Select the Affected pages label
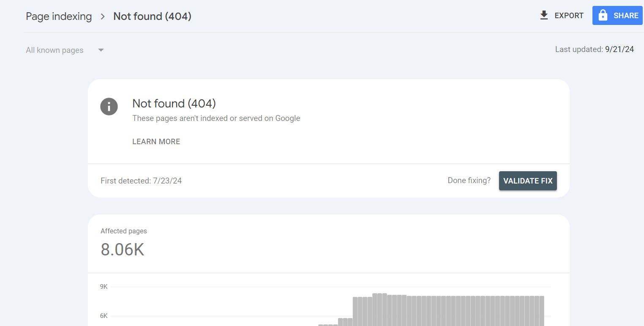This screenshot has width=644, height=326. point(124,231)
